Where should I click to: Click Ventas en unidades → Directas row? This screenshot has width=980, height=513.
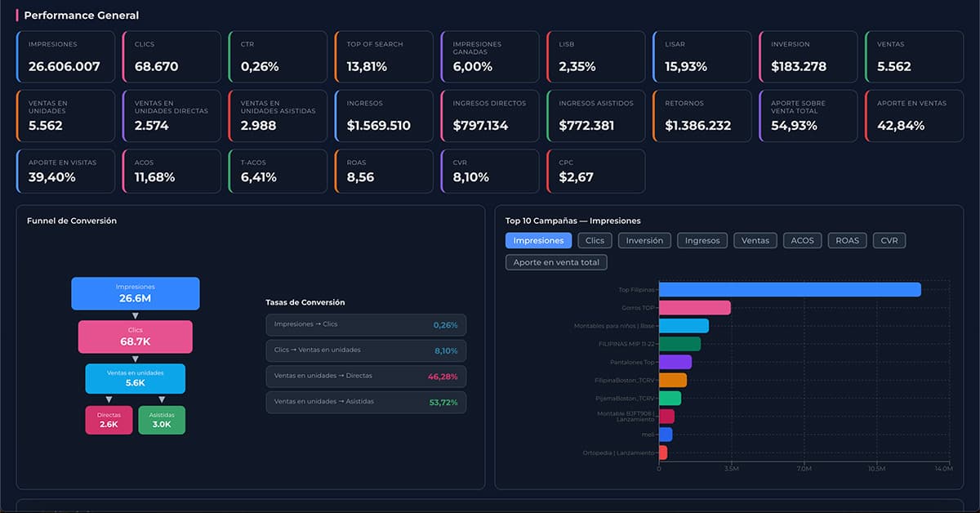click(366, 377)
